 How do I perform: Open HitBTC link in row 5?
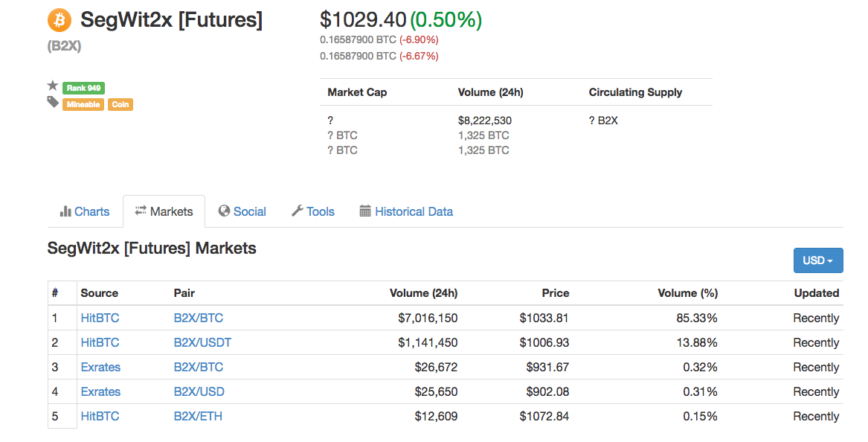100,417
